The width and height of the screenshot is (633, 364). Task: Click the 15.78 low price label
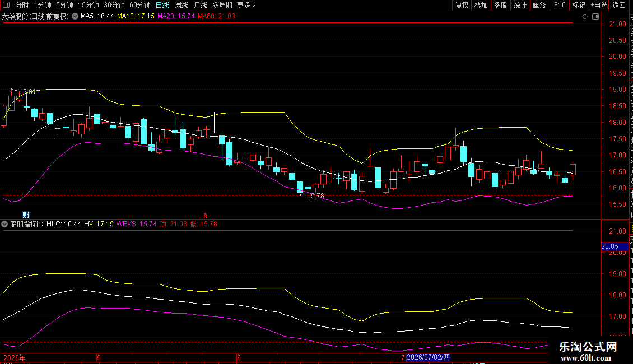click(x=316, y=196)
